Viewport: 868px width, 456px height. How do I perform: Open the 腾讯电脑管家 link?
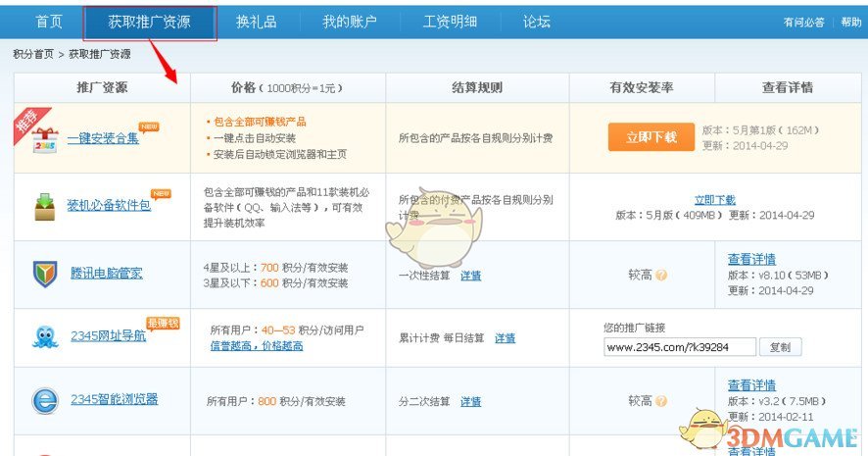(106, 274)
